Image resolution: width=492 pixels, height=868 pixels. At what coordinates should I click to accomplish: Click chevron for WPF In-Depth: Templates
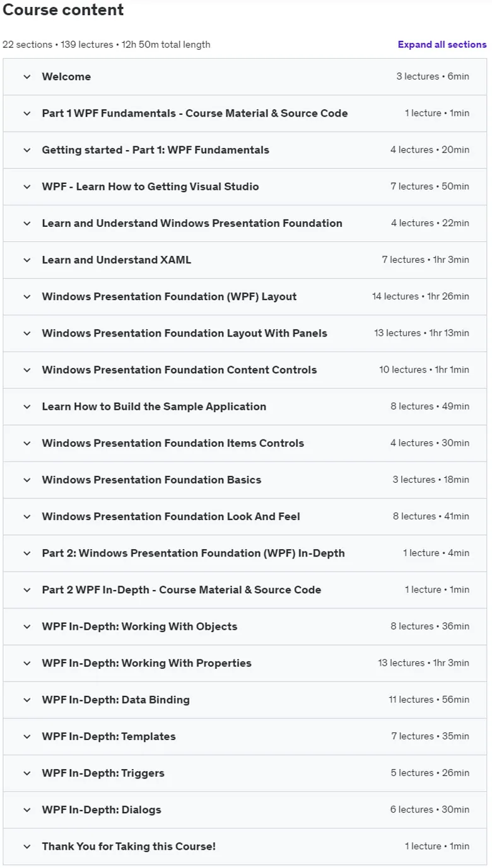tap(26, 737)
